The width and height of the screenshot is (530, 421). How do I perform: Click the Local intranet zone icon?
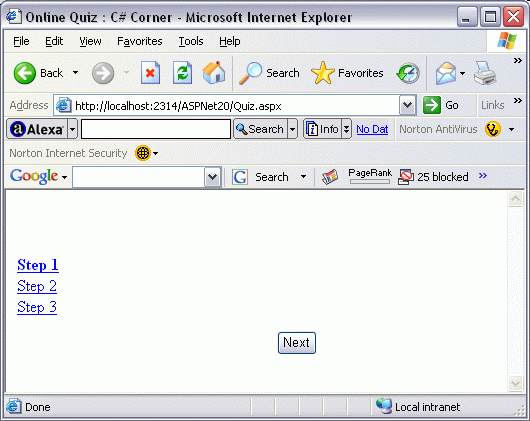(384, 406)
